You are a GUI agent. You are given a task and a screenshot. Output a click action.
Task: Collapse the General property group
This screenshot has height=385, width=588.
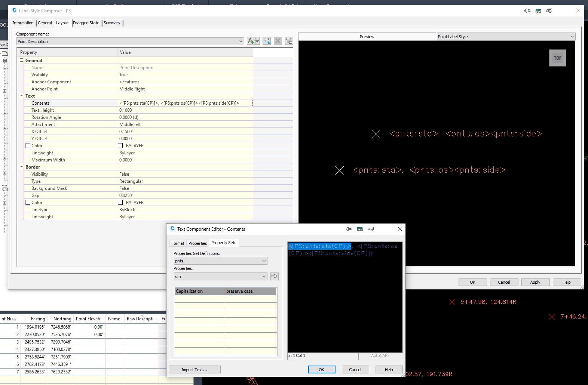pos(22,60)
